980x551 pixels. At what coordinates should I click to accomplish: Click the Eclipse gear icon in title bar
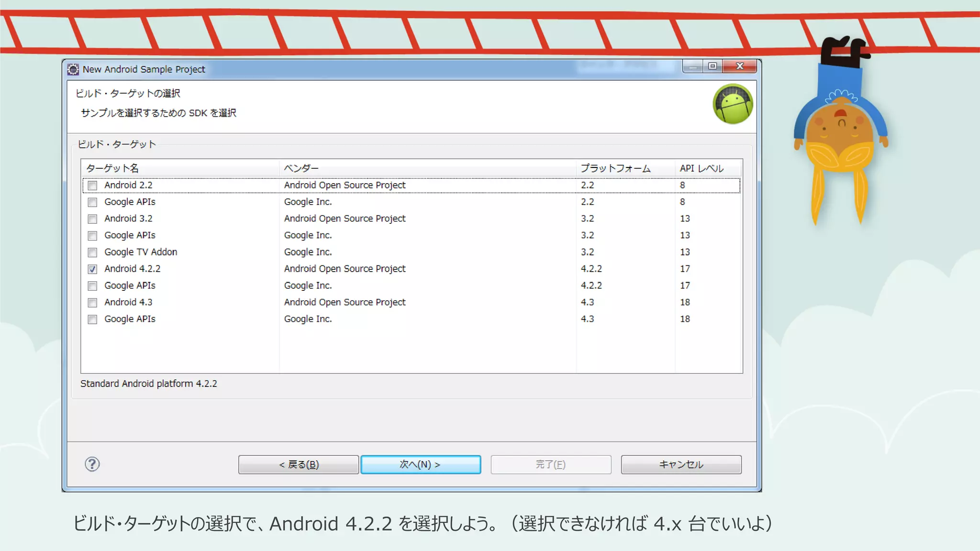pyautogui.click(x=73, y=69)
